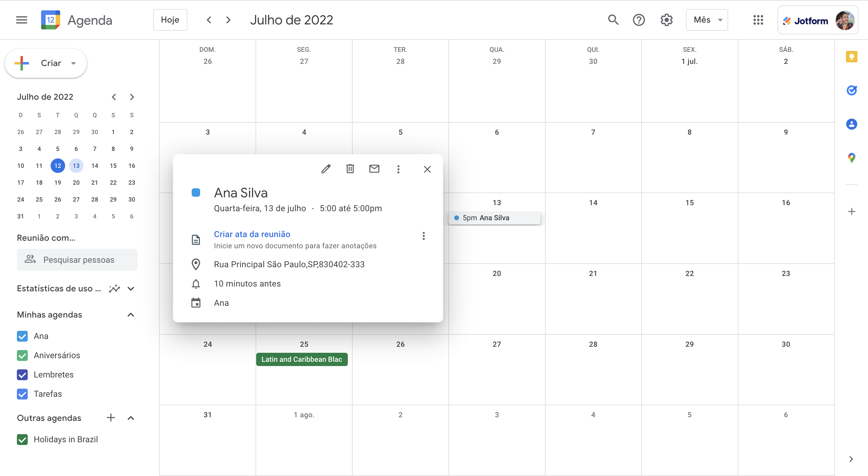Viewport: 868px width, 476px height.
Task: Click the email icon on event popup
Action: 374,169
